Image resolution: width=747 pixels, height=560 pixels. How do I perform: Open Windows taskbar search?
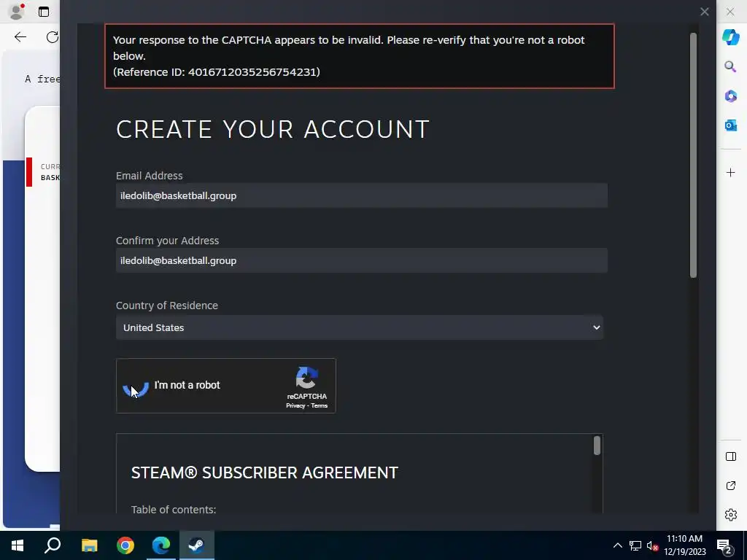click(53, 545)
